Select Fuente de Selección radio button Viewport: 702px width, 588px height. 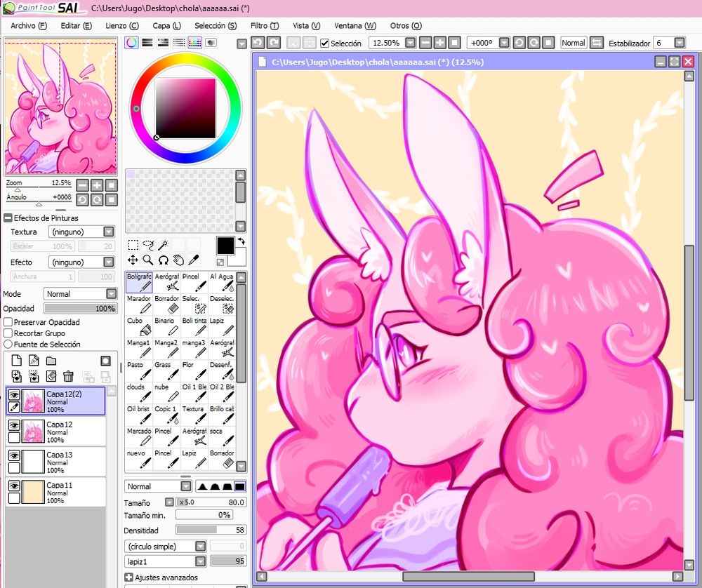click(x=8, y=345)
